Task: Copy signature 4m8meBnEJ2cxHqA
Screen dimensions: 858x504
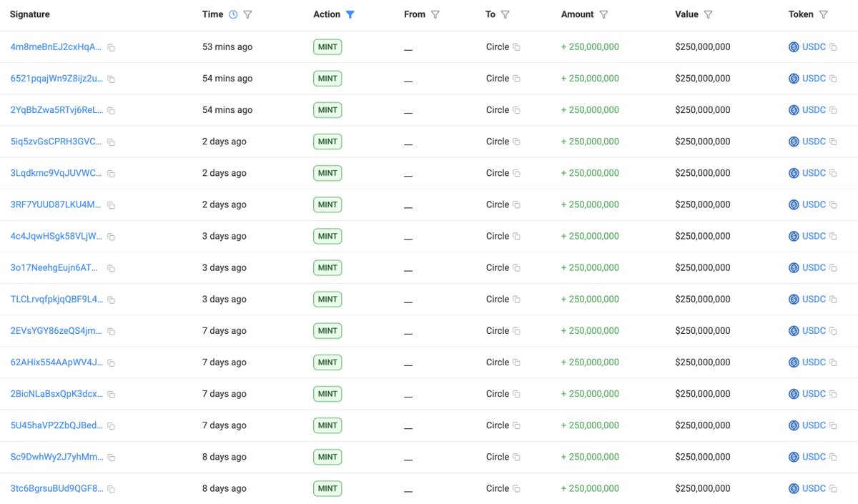Action: tap(111, 48)
